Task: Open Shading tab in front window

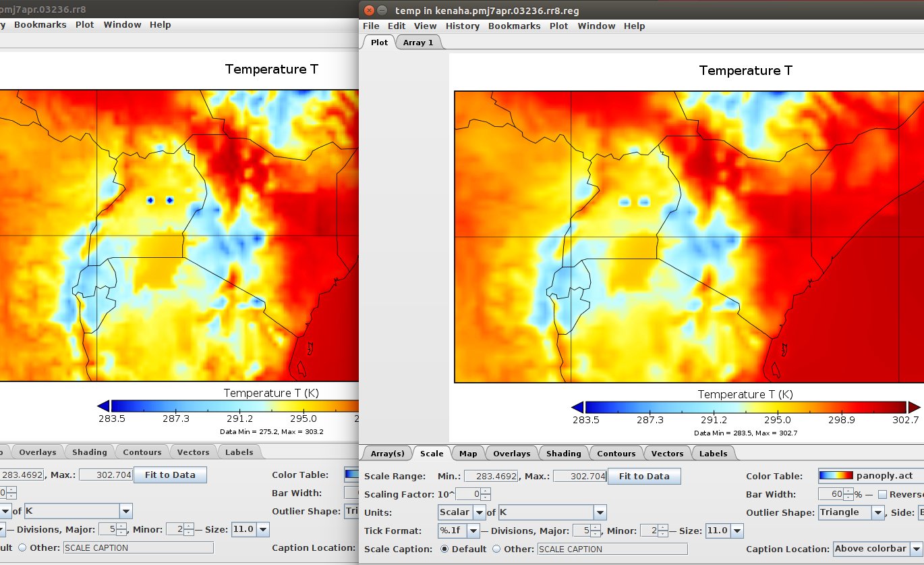Action: 563,454
